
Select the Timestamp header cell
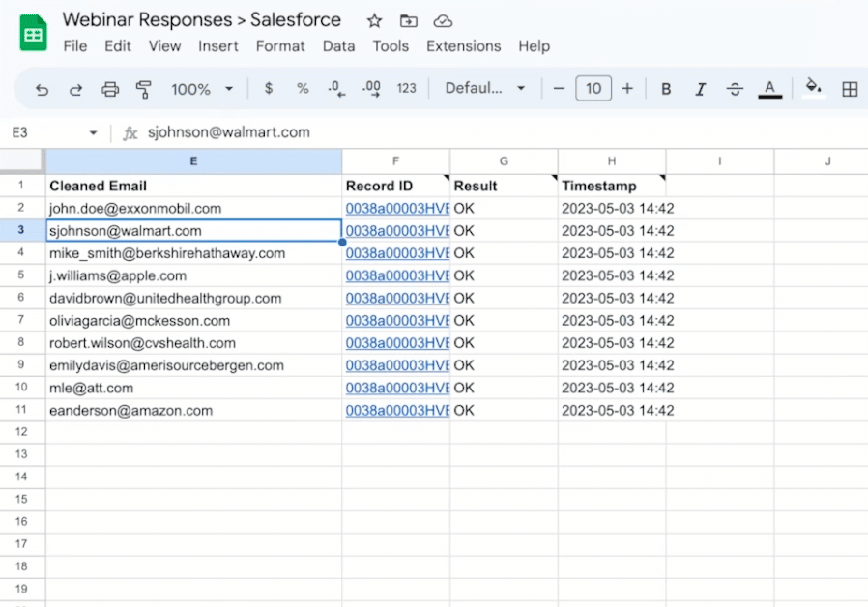coord(612,186)
